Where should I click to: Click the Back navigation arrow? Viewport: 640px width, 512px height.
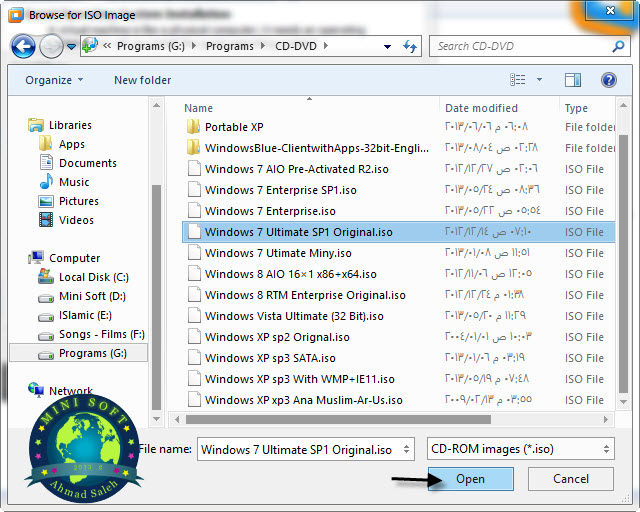coord(23,46)
